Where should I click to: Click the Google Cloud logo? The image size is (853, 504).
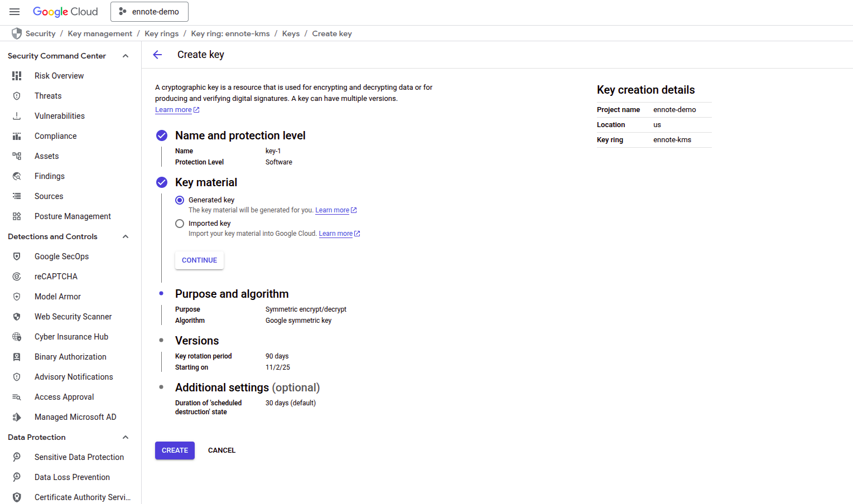click(x=65, y=12)
